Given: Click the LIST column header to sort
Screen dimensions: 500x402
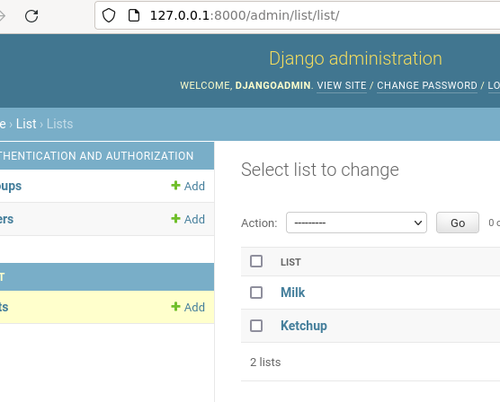Looking at the screenshot, I should (291, 262).
